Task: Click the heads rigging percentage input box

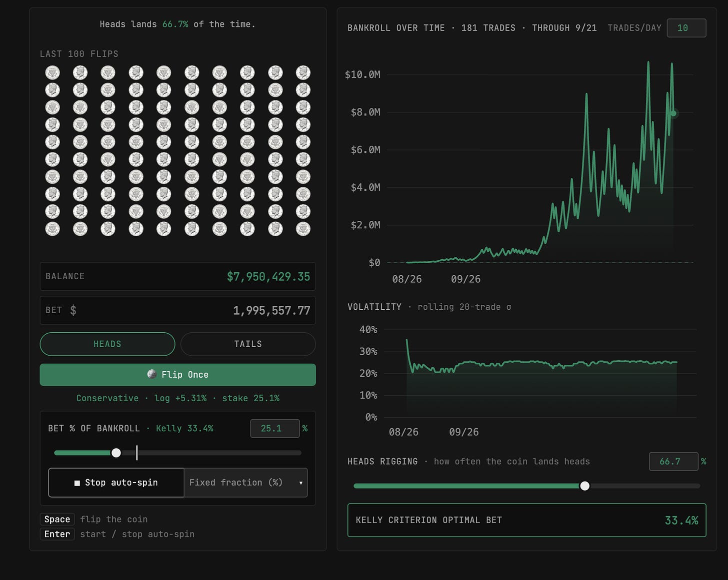Action: point(673,462)
